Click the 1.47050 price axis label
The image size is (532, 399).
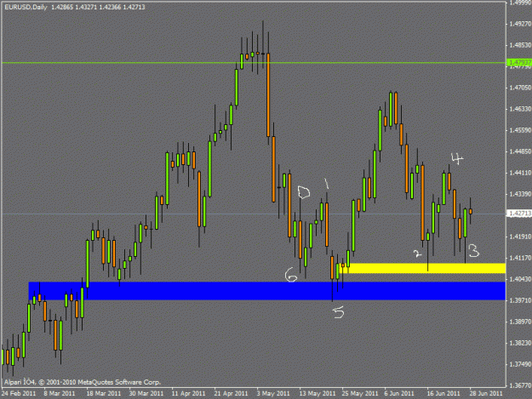tap(520, 88)
